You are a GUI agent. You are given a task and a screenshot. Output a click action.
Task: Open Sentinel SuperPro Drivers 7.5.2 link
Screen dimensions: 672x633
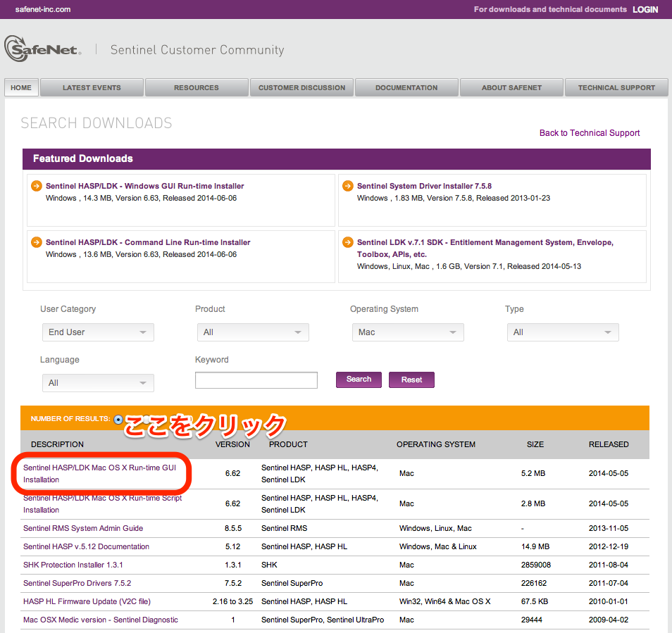click(77, 583)
